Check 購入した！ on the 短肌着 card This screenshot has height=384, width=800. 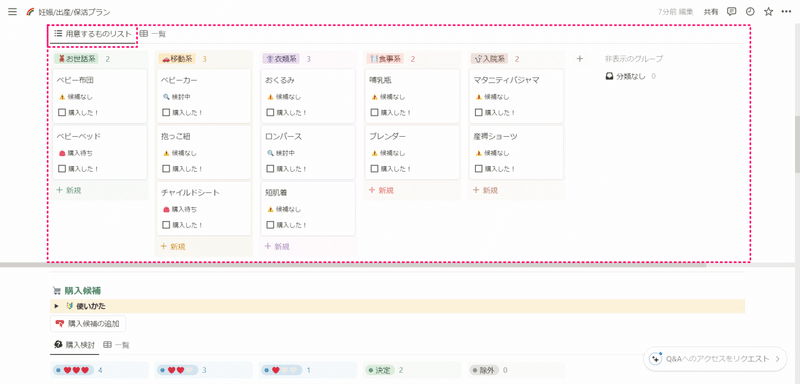click(x=270, y=225)
